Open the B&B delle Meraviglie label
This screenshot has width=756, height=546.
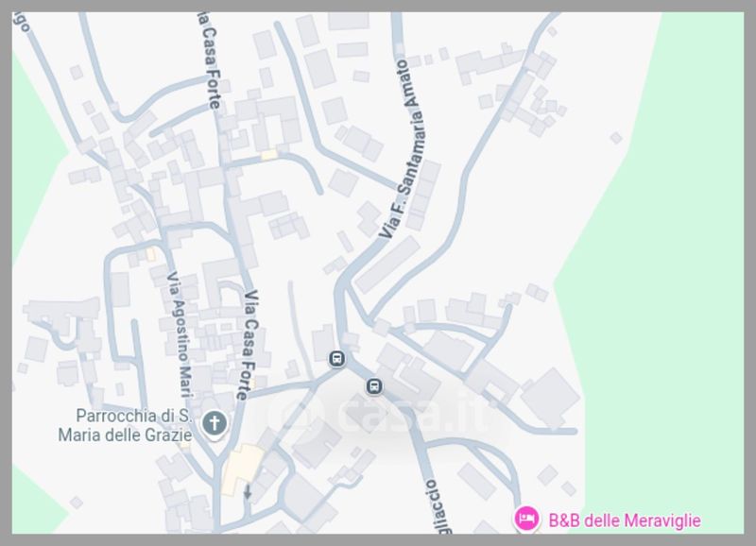point(625,520)
